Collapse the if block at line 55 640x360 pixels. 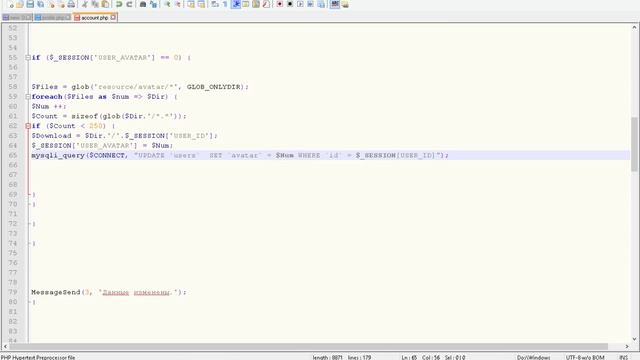[x=28, y=58]
